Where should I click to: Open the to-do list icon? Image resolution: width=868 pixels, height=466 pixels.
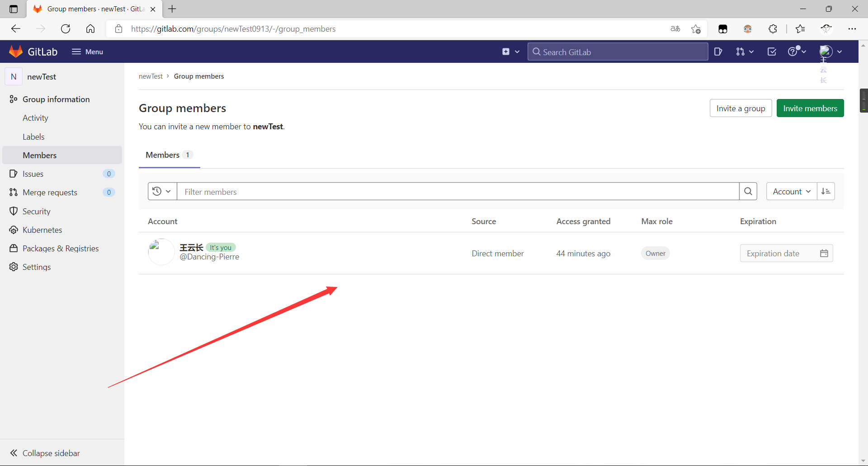point(772,52)
